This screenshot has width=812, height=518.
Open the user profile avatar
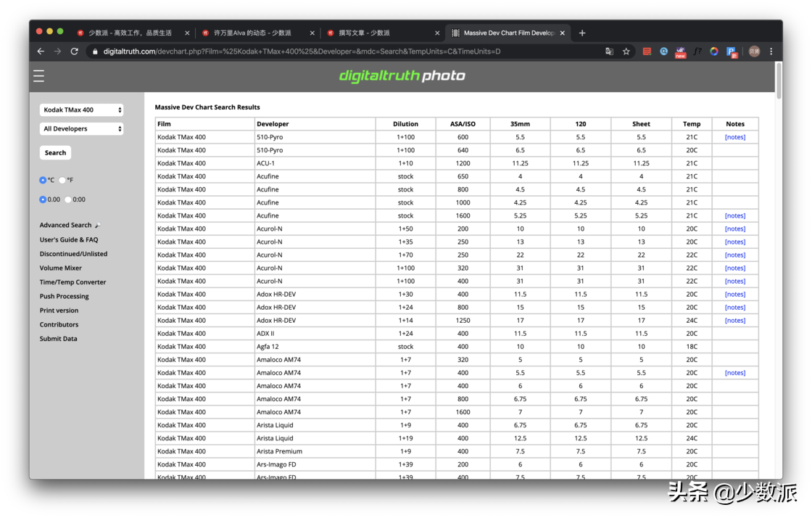(755, 52)
